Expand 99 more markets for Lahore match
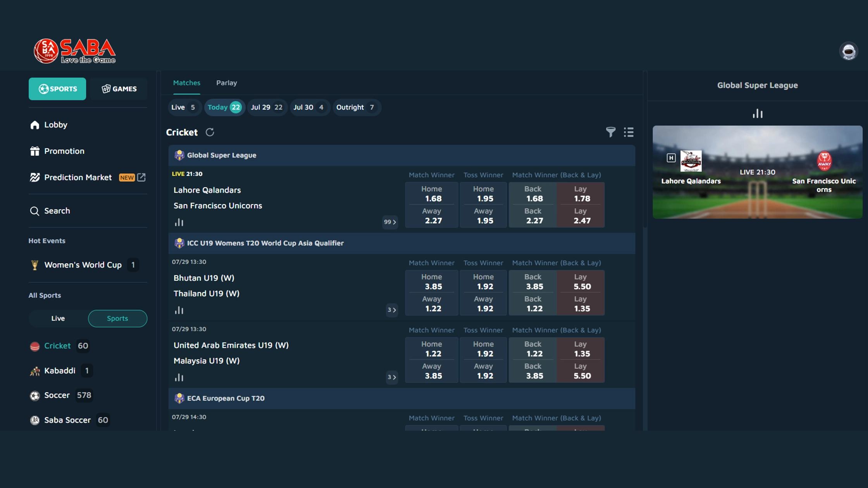Screen dimensions: 868x488 (x=390, y=222)
